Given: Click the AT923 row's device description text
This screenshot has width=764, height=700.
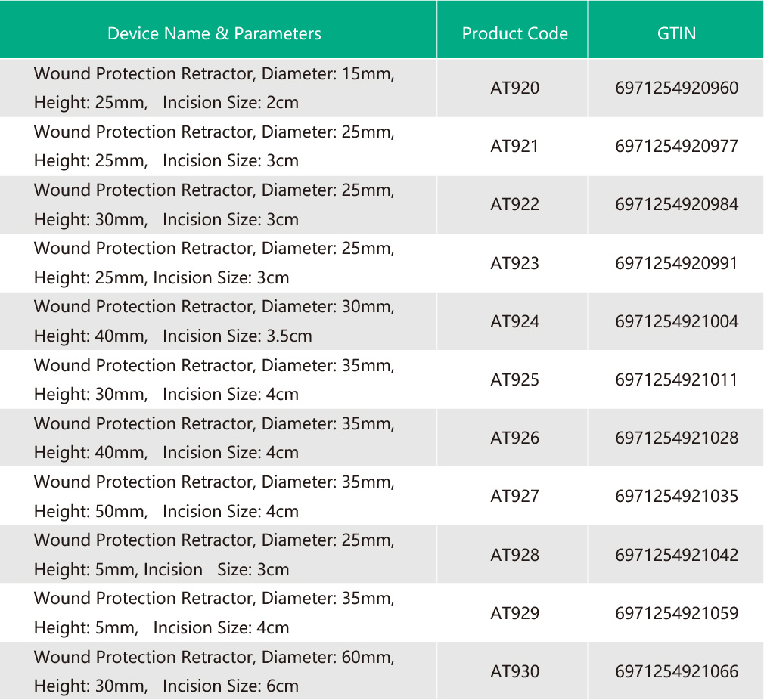Looking at the screenshot, I should [x=214, y=263].
